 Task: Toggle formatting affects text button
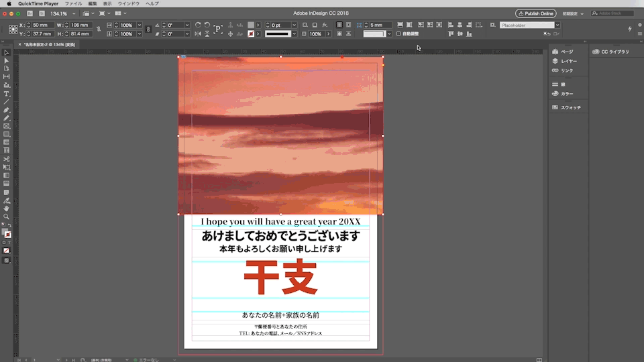(9, 243)
